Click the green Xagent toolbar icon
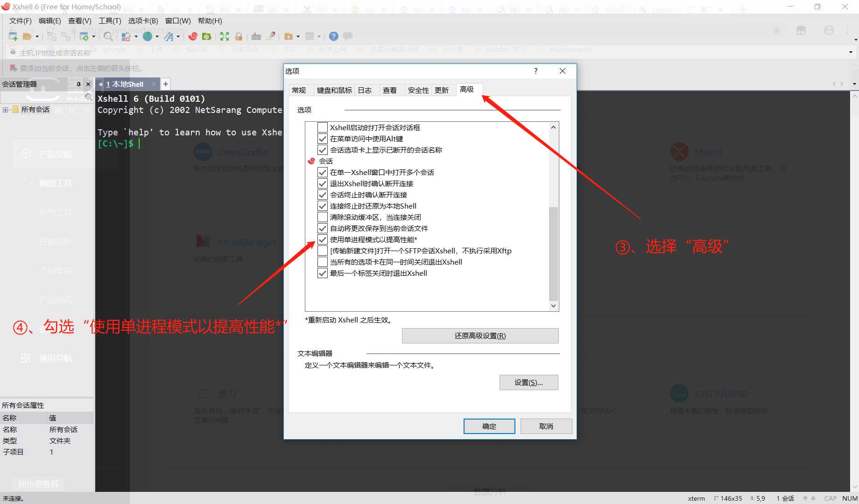Screen dimensions: 859x504 [x=206, y=36]
